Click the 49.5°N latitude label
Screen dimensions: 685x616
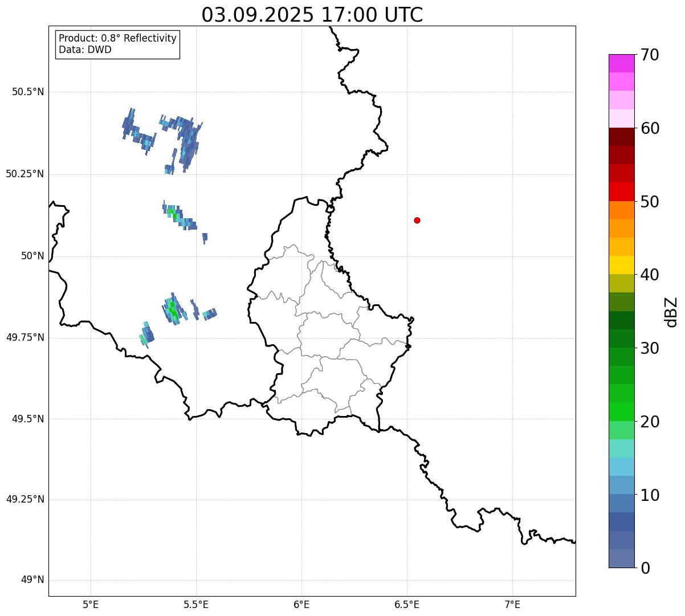pos(28,419)
